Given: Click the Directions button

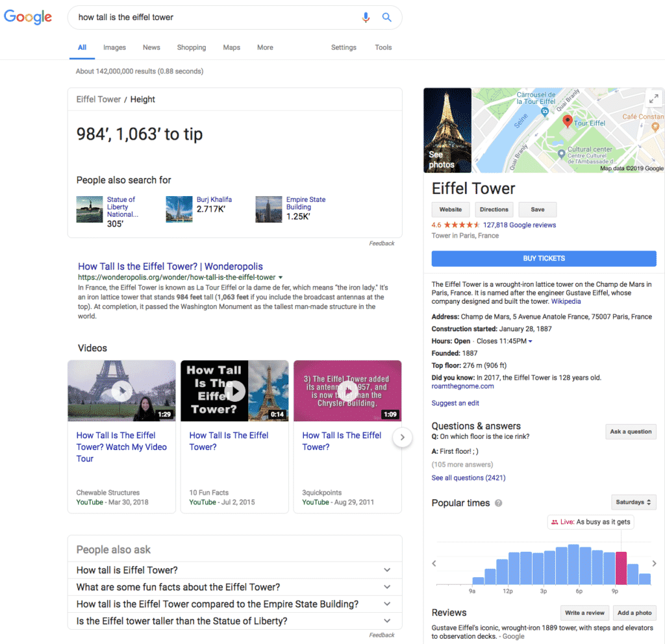Looking at the screenshot, I should point(494,210).
